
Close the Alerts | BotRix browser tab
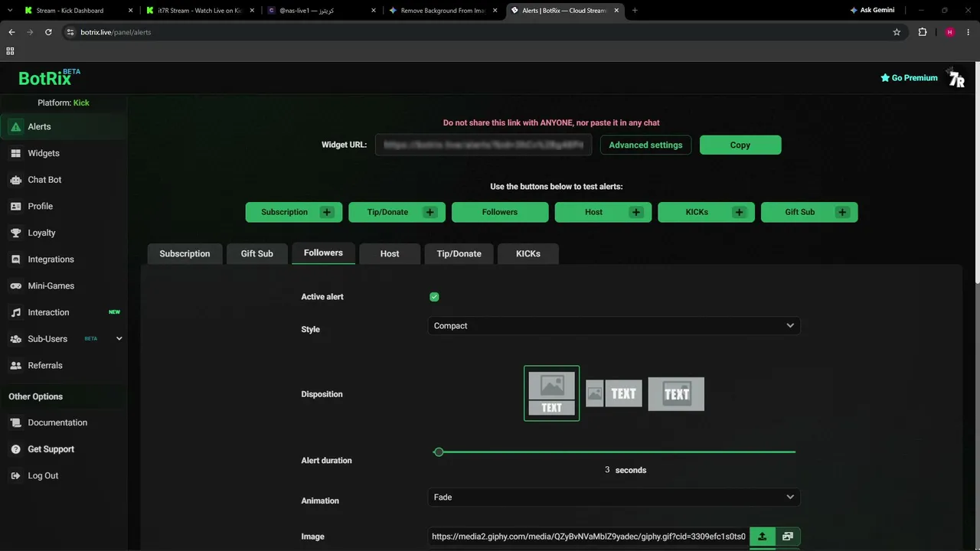coord(616,11)
